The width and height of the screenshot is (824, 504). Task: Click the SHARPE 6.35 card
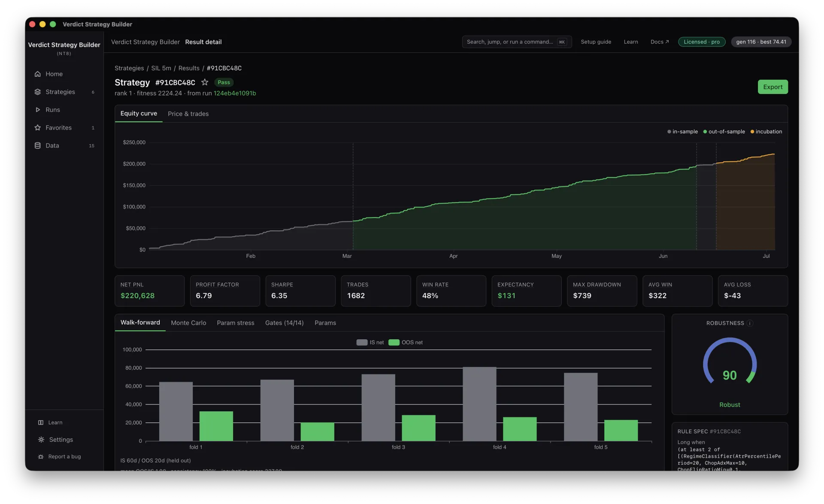300,291
